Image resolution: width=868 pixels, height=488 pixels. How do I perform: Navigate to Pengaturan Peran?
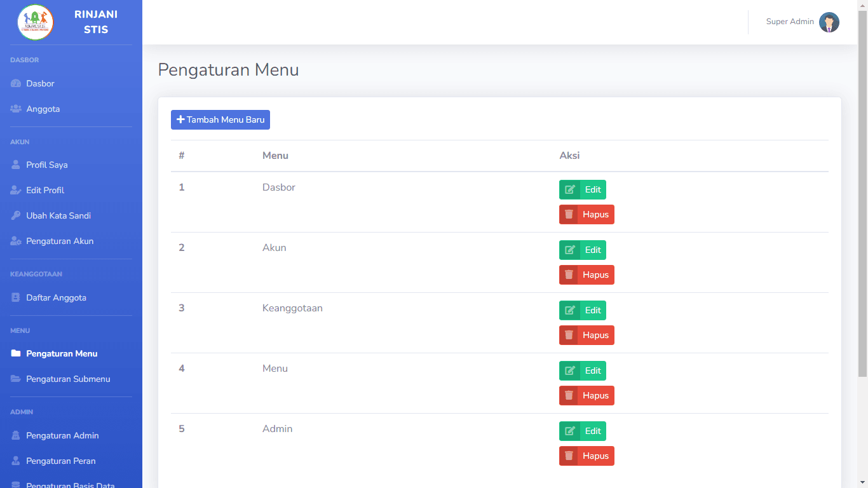[x=60, y=461]
